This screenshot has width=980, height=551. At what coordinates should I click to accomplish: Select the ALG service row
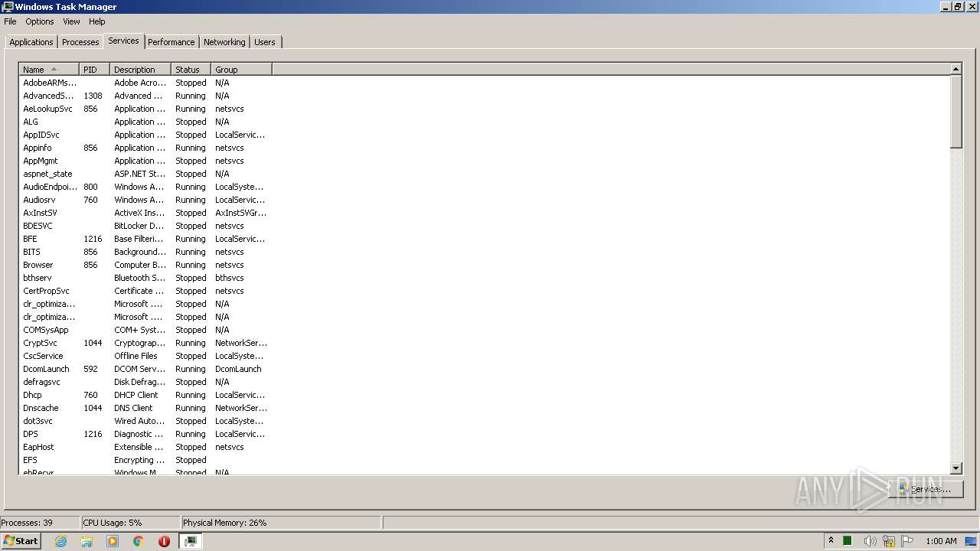click(145, 122)
